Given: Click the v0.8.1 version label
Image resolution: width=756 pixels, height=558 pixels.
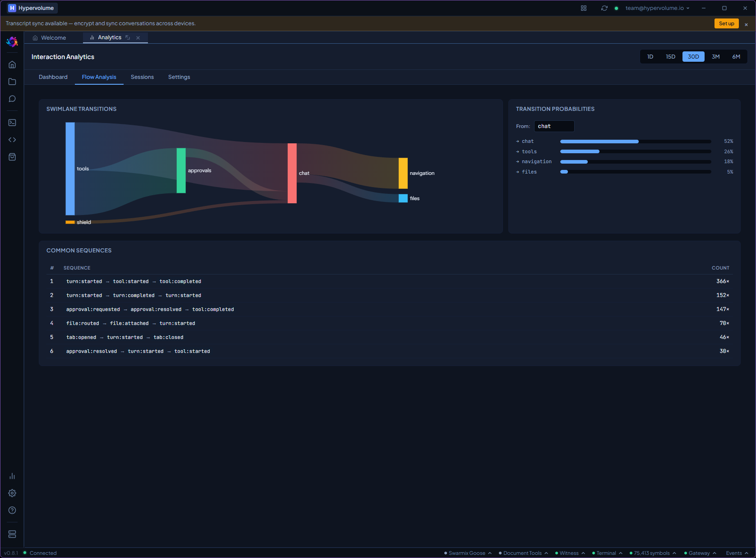Looking at the screenshot, I should 11,553.
